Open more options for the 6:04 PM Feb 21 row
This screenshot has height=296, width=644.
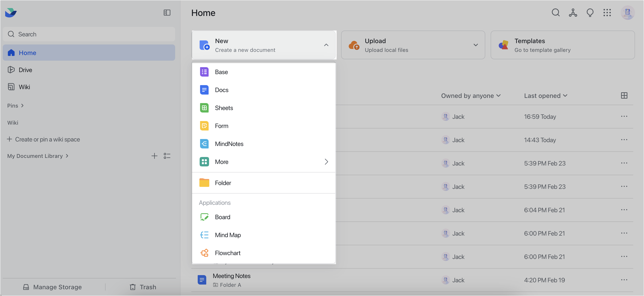(624, 210)
